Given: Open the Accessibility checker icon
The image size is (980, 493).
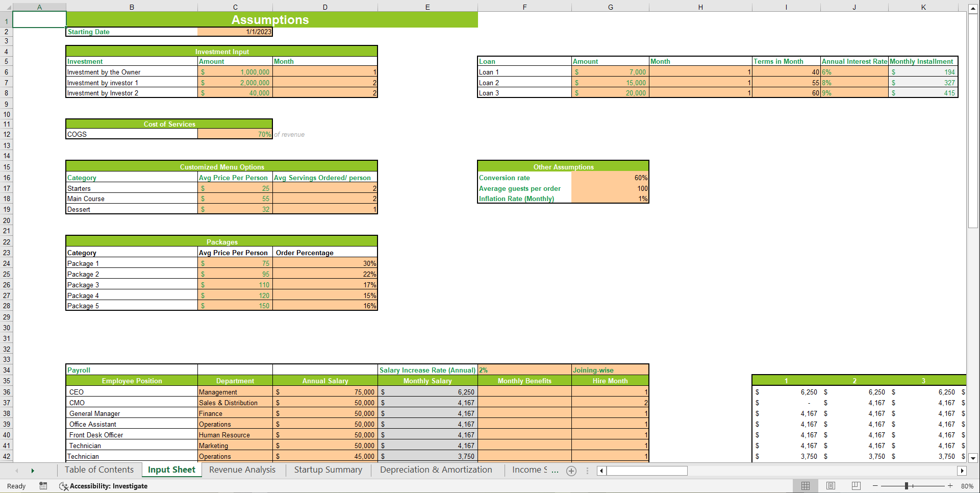Looking at the screenshot, I should point(64,485).
